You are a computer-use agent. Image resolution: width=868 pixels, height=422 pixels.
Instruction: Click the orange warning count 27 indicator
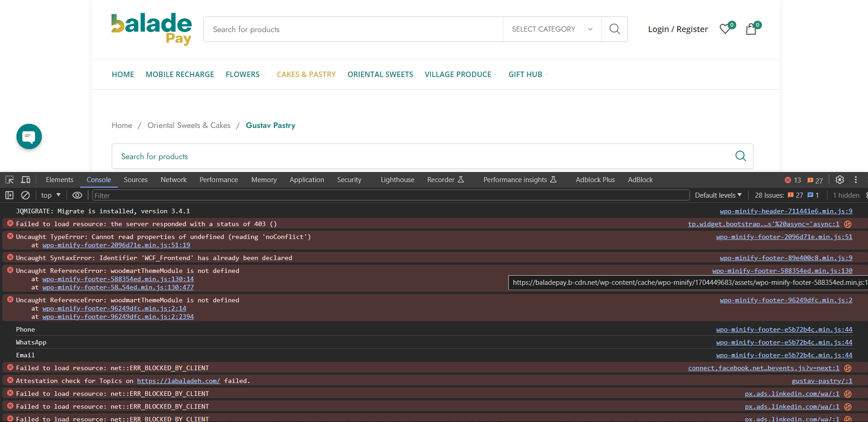pos(815,180)
